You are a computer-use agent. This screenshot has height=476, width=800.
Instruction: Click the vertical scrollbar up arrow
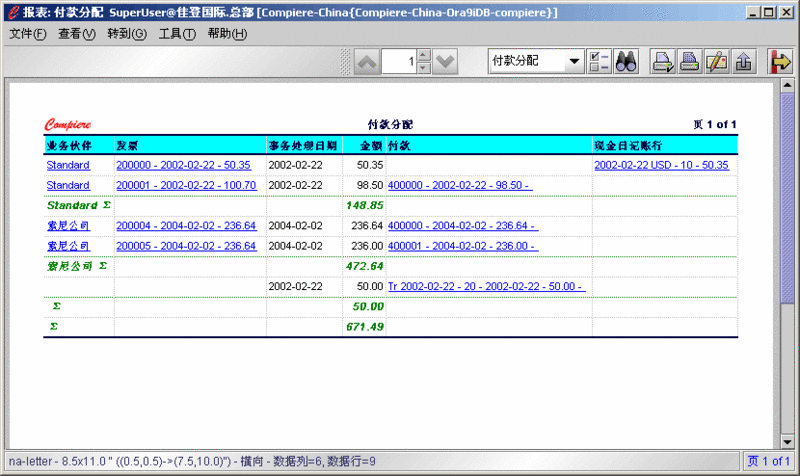(x=787, y=85)
